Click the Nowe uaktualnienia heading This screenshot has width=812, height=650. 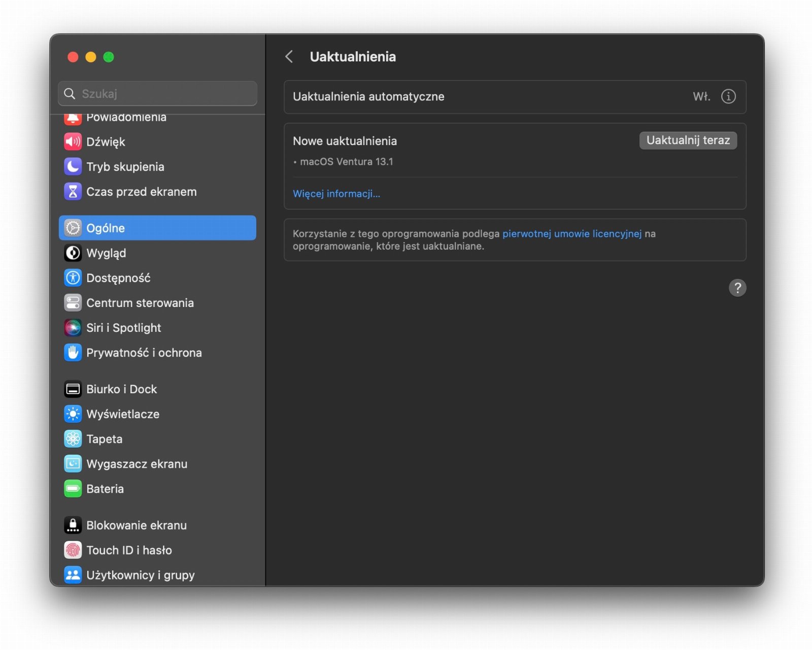345,141
